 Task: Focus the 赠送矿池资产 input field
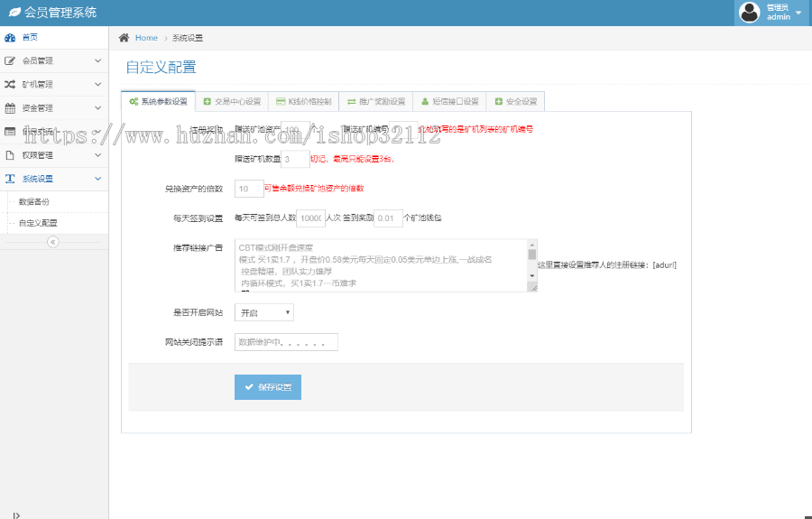click(x=295, y=129)
